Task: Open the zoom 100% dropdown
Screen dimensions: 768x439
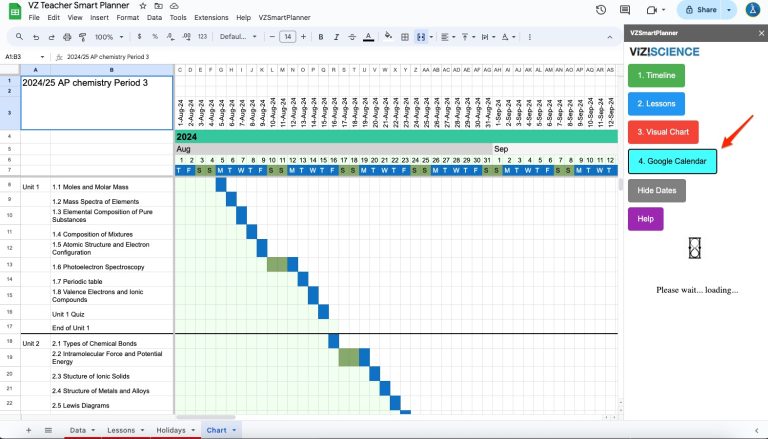Action: click(x=109, y=37)
